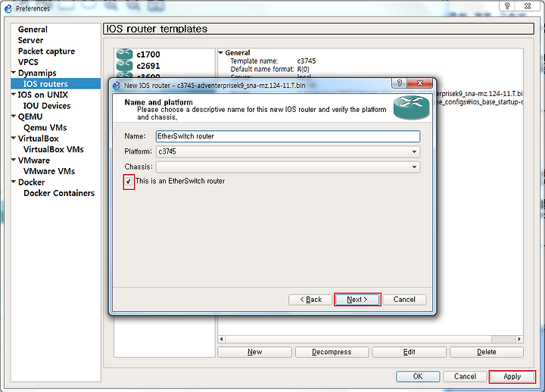545x392 pixels.
Task: Collapse the QEMU tree section
Action: tap(14, 116)
